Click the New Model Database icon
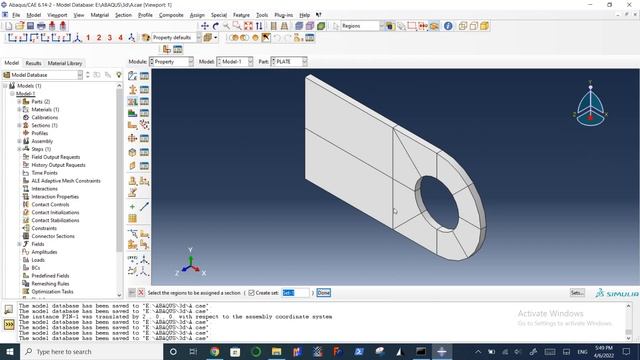 click(x=9, y=26)
